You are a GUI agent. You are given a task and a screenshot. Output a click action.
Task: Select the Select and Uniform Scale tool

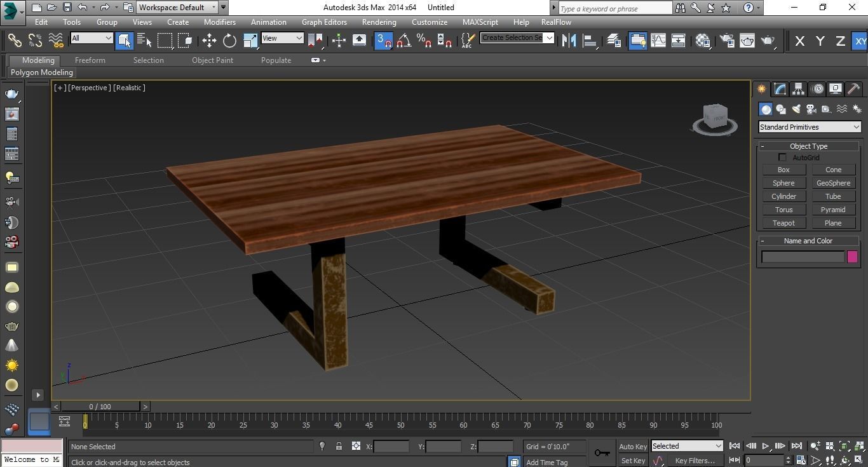tap(250, 40)
